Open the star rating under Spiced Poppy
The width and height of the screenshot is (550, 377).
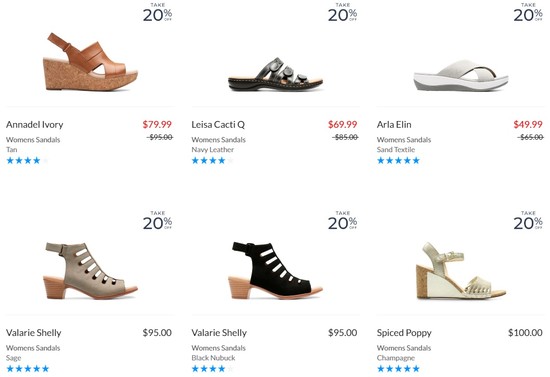pos(398,369)
